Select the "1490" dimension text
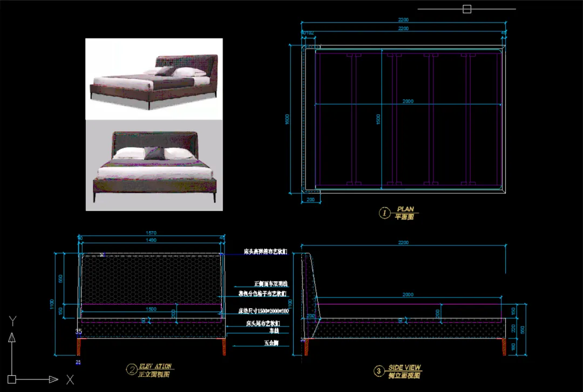This screenshot has width=583, height=392. pyautogui.click(x=151, y=240)
